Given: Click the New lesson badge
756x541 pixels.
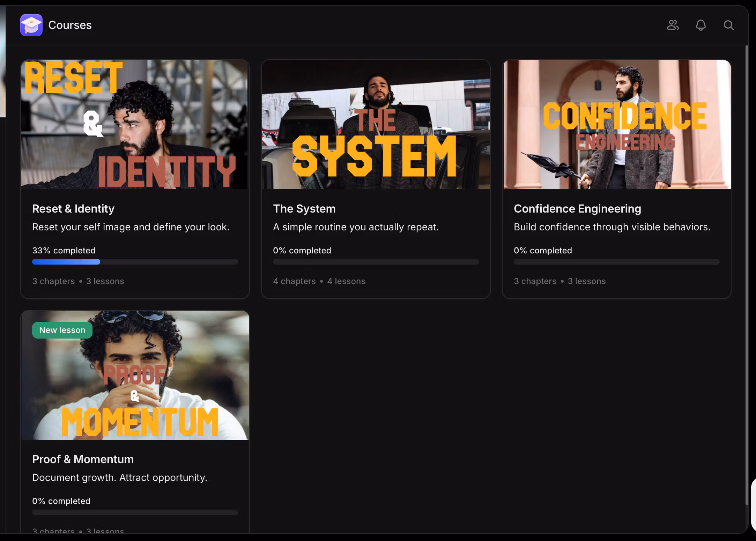Looking at the screenshot, I should point(62,330).
